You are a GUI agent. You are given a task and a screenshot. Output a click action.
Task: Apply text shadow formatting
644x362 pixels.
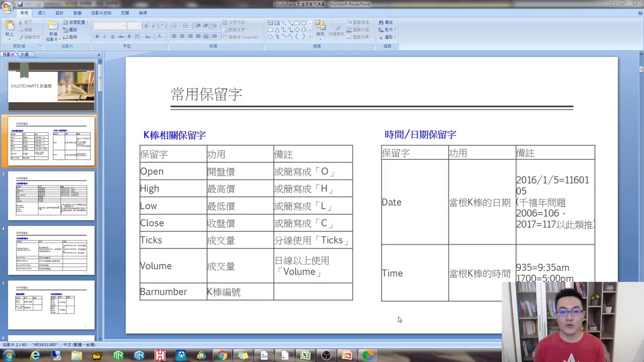[x=129, y=37]
